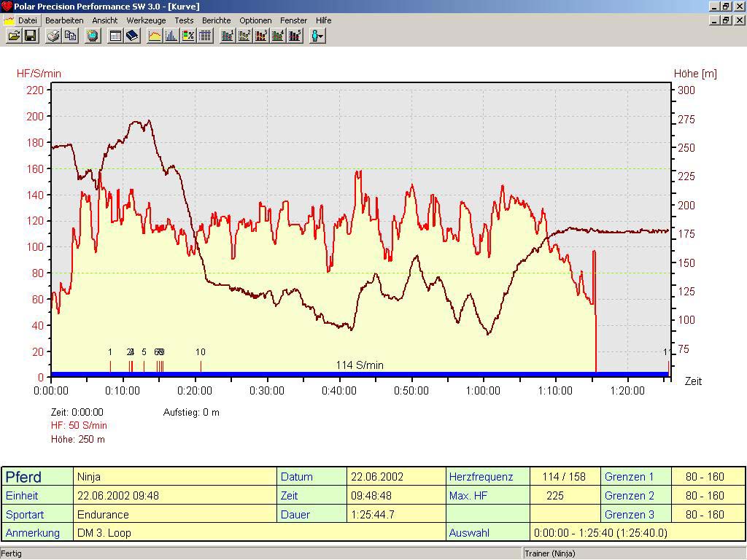The image size is (747, 560).
Task: Open the Datei menu
Action: tap(28, 20)
